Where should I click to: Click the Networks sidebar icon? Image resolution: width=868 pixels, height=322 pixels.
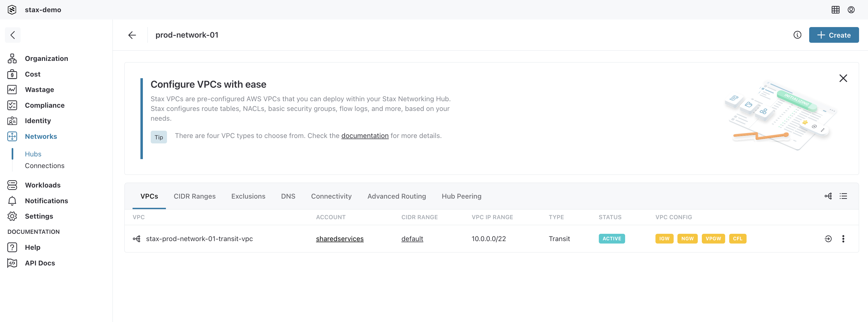coord(12,135)
